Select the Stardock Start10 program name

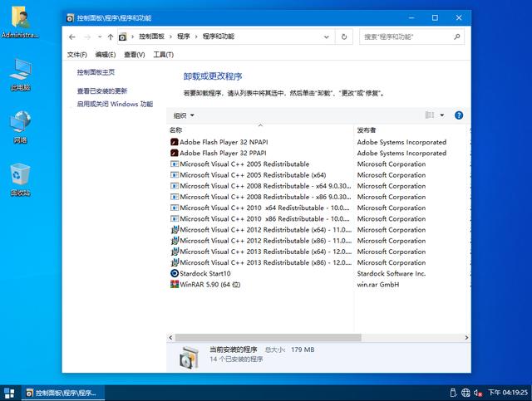pyautogui.click(x=205, y=273)
